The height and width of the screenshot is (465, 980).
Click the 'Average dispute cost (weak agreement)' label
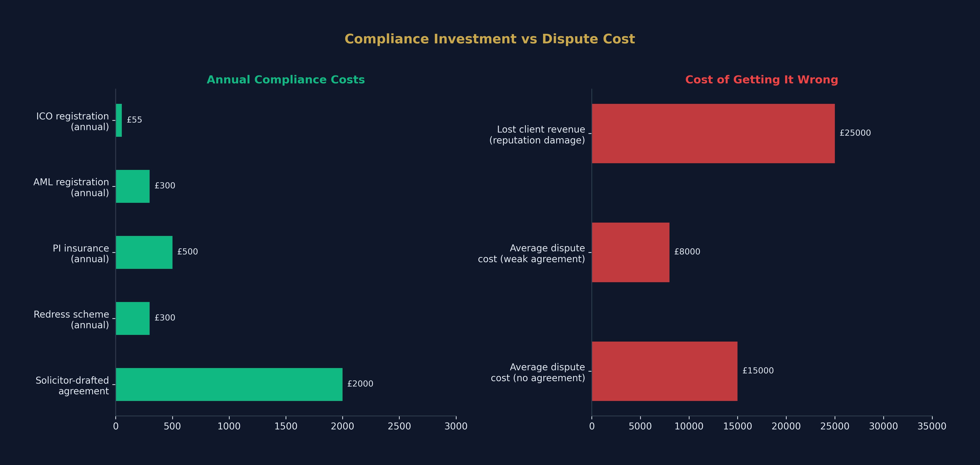click(531, 254)
